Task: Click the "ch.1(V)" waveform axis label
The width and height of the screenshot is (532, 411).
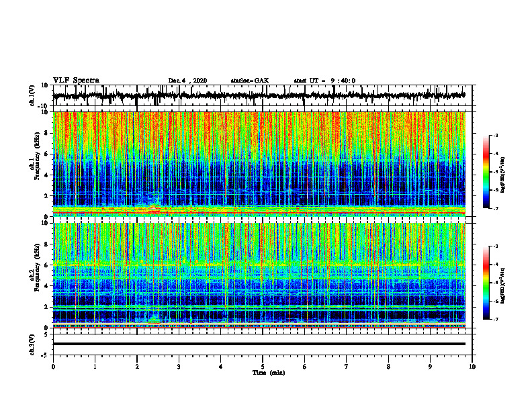Action: click(32, 95)
